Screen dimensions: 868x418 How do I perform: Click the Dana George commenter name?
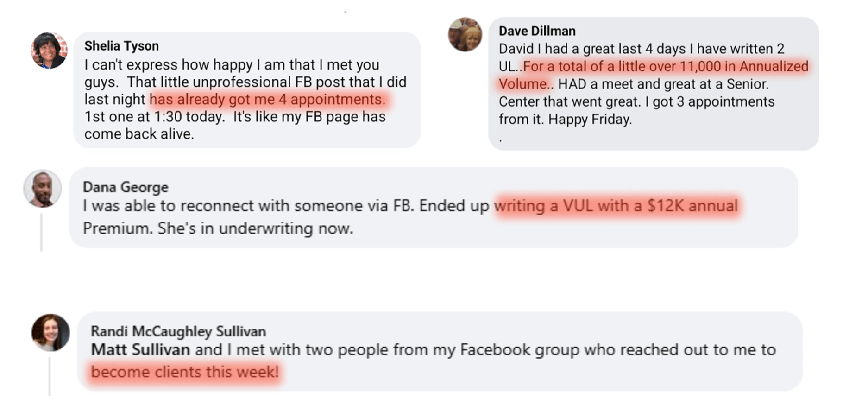click(x=125, y=187)
